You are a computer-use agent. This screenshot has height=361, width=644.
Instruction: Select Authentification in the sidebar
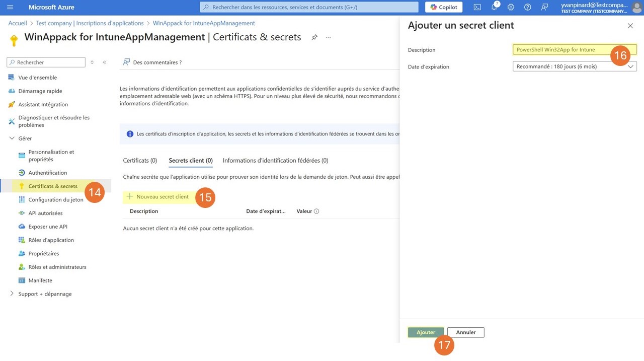(48, 172)
